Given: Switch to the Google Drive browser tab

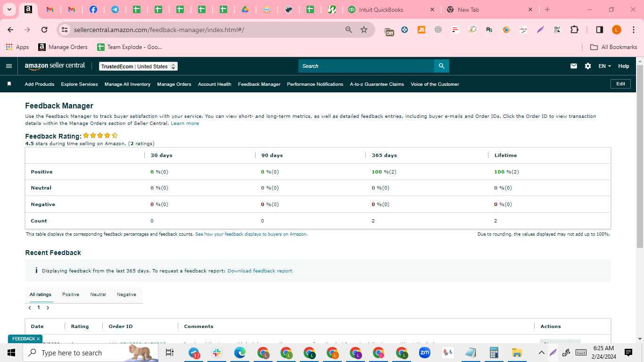Looking at the screenshot, I should [245, 9].
